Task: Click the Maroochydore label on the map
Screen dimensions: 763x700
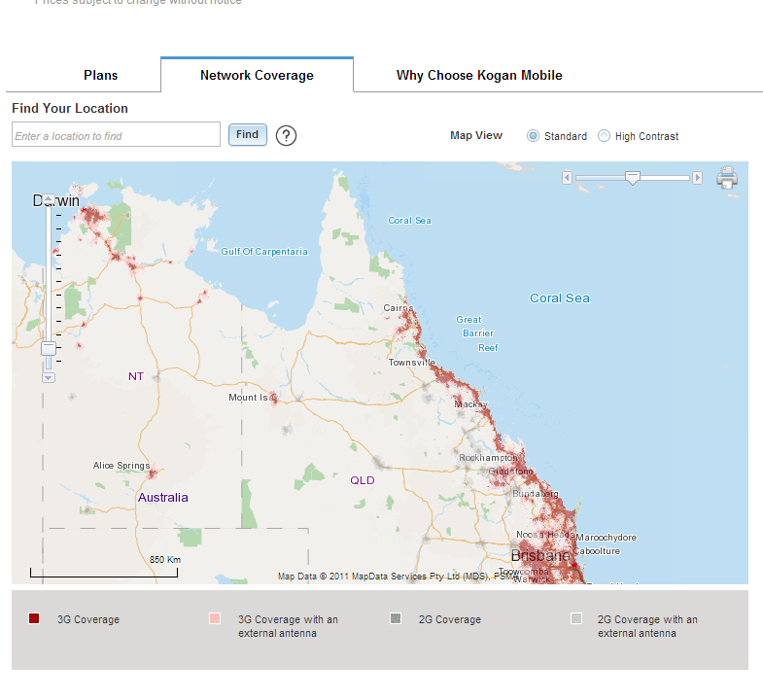Action: point(606,538)
